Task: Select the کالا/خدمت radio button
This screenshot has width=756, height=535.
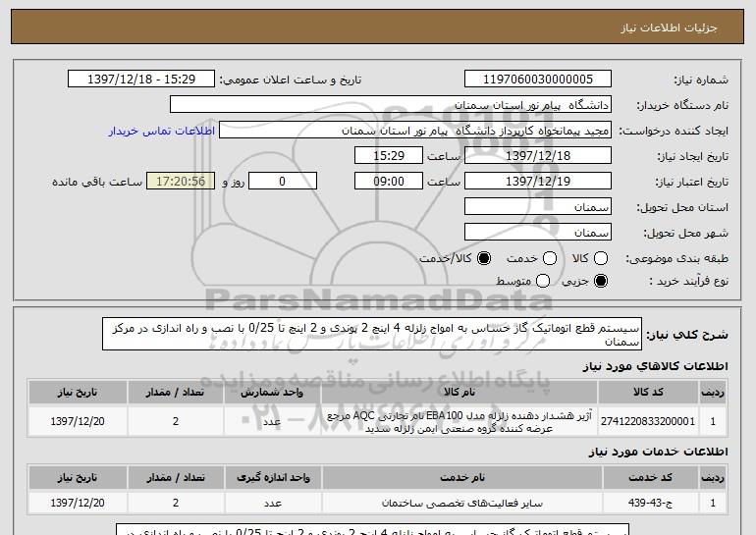Action: [484, 258]
